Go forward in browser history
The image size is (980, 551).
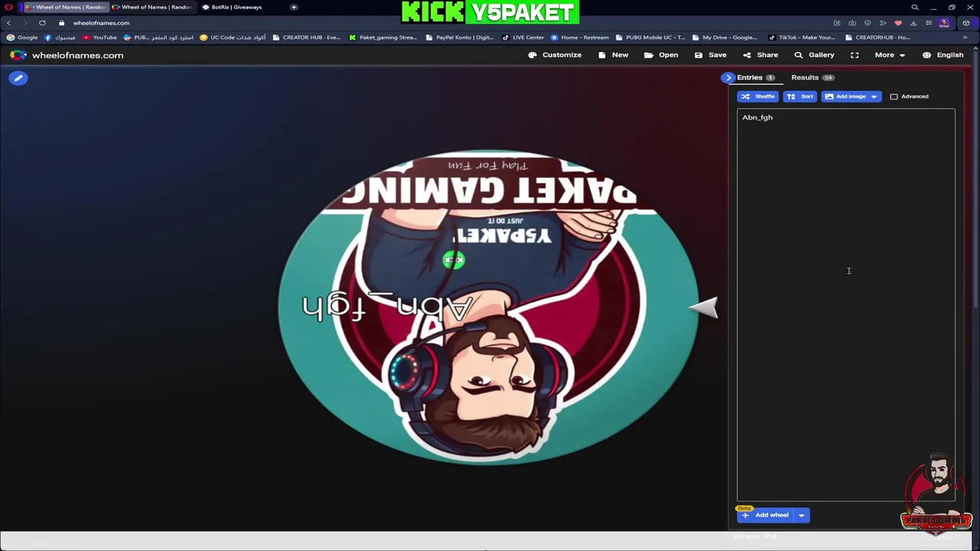(x=24, y=23)
